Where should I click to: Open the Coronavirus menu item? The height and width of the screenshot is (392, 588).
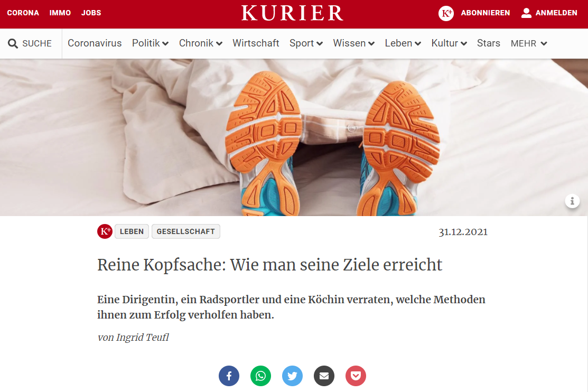(95, 43)
